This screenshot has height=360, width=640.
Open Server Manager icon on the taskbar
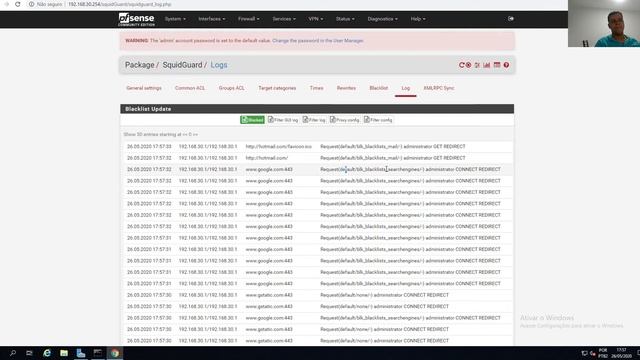pos(81,353)
